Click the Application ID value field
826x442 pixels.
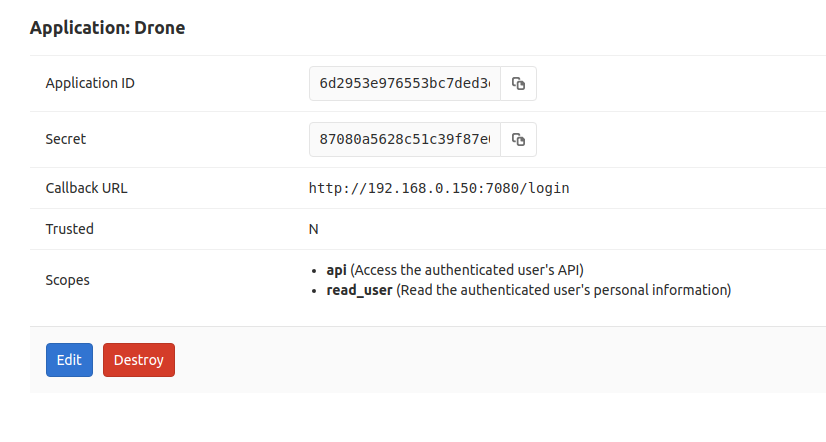[405, 84]
